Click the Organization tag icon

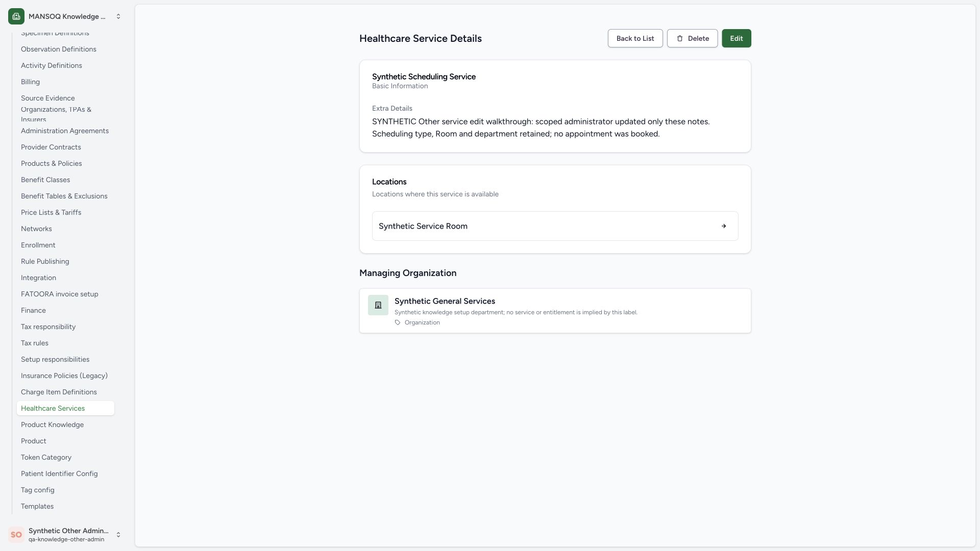pos(398,322)
